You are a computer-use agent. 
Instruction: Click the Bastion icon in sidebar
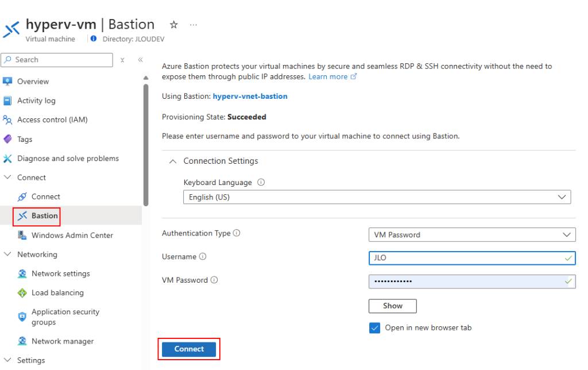coord(22,216)
